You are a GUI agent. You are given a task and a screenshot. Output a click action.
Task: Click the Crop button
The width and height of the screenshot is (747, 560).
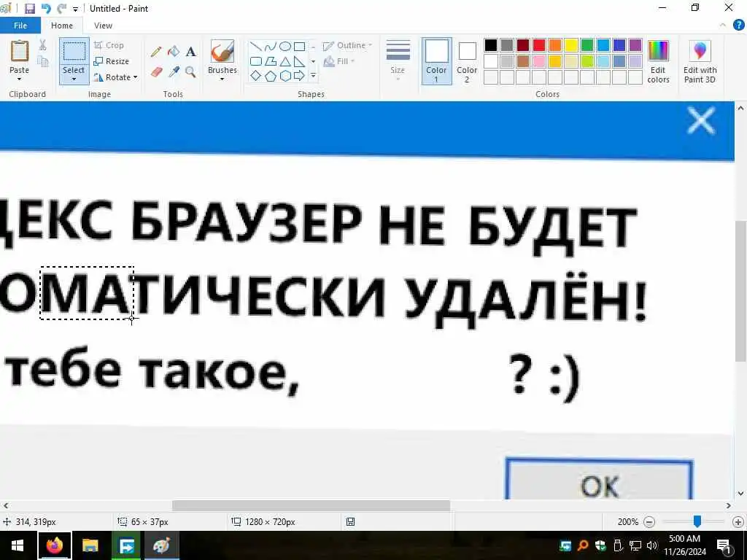[x=109, y=45]
